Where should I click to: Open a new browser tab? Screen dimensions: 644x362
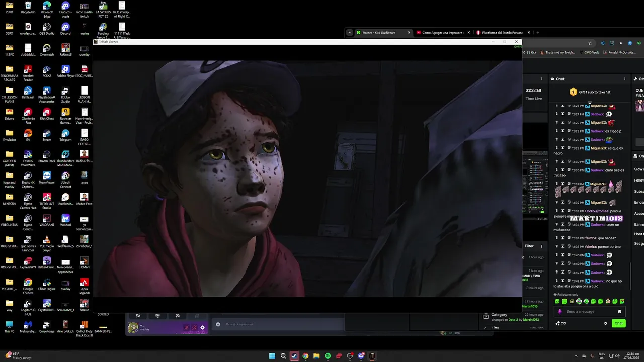coord(537,33)
